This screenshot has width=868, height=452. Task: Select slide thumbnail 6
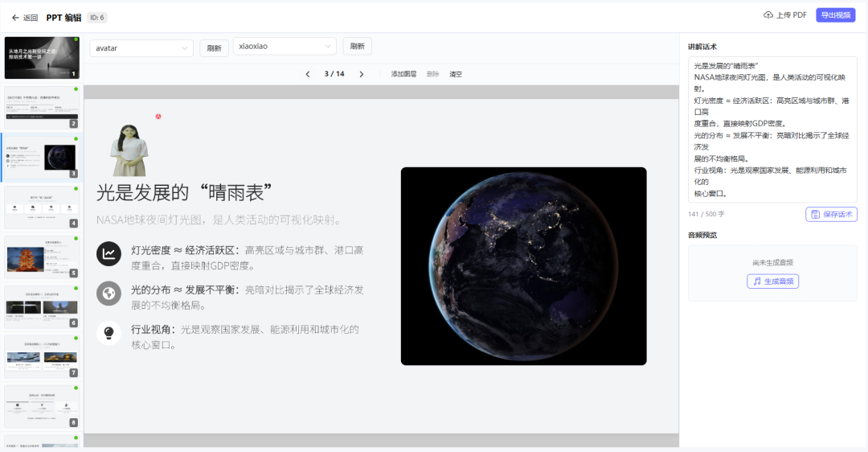[x=42, y=307]
